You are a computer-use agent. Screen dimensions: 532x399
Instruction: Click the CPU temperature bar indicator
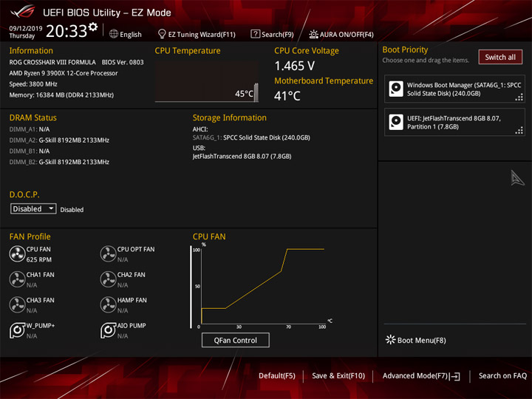pos(256,92)
